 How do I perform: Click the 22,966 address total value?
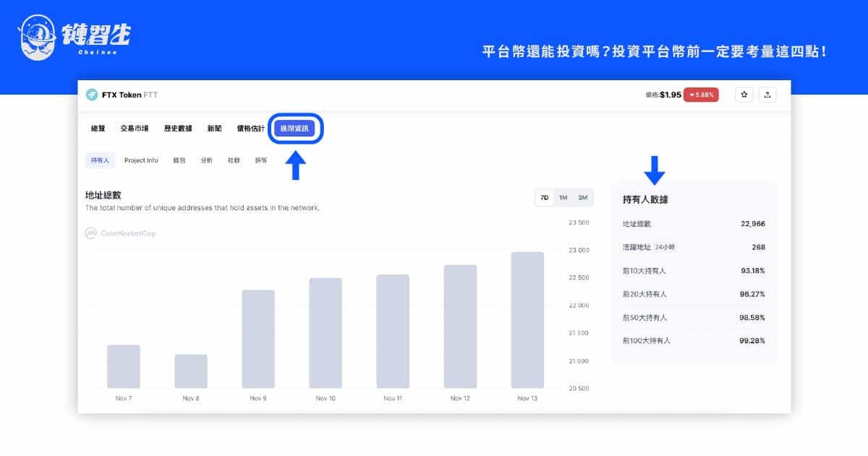[753, 224]
